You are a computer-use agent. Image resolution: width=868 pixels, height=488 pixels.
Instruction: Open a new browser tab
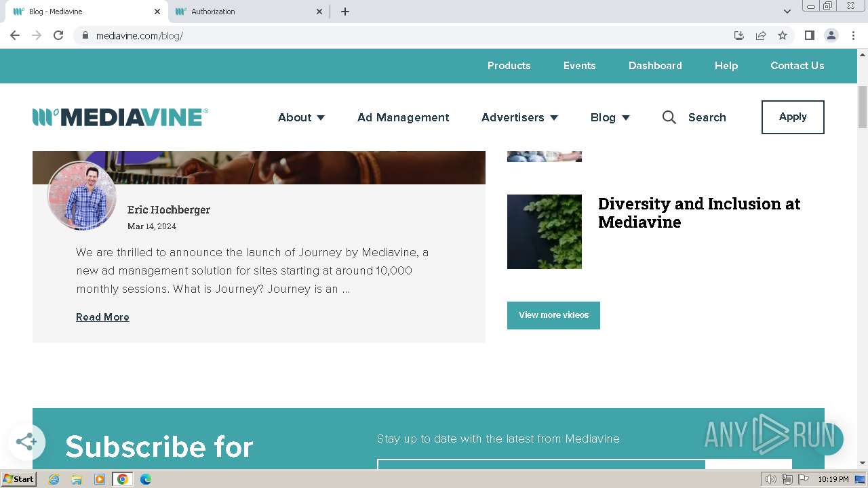pyautogui.click(x=344, y=12)
